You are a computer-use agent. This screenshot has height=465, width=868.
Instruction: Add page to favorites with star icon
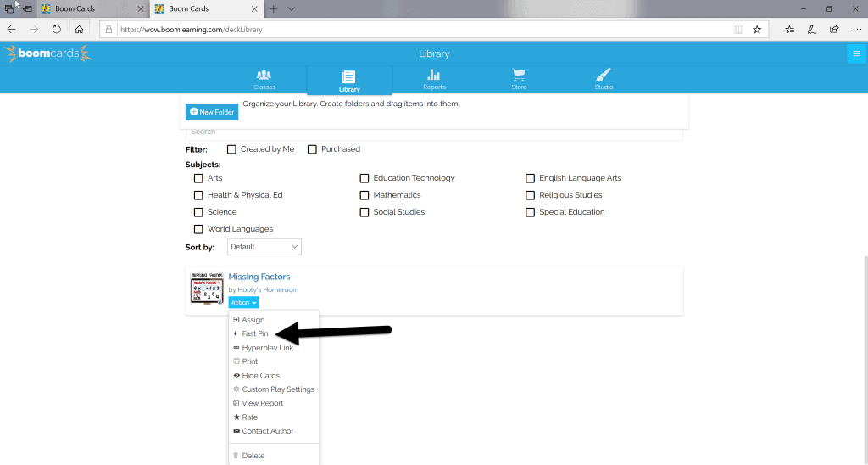click(757, 30)
